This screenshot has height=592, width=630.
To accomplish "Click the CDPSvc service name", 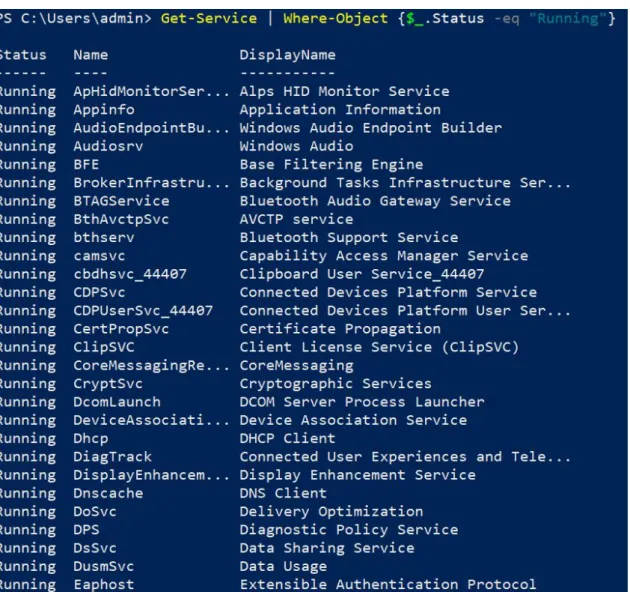I will pos(100,292).
